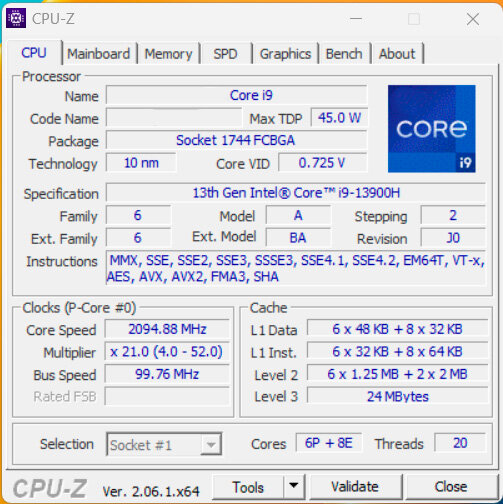Click the Intel Core i9 logo badge
Screen dimensions: 503x504
click(432, 129)
